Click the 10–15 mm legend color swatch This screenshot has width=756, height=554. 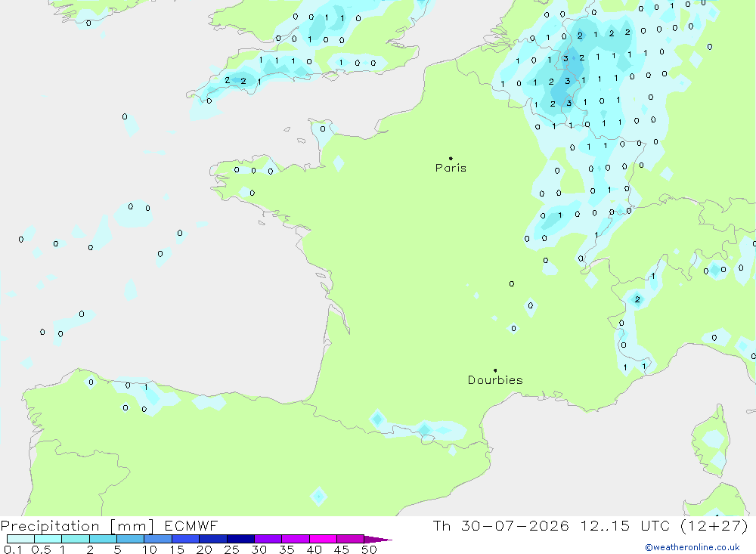pyautogui.click(x=158, y=539)
